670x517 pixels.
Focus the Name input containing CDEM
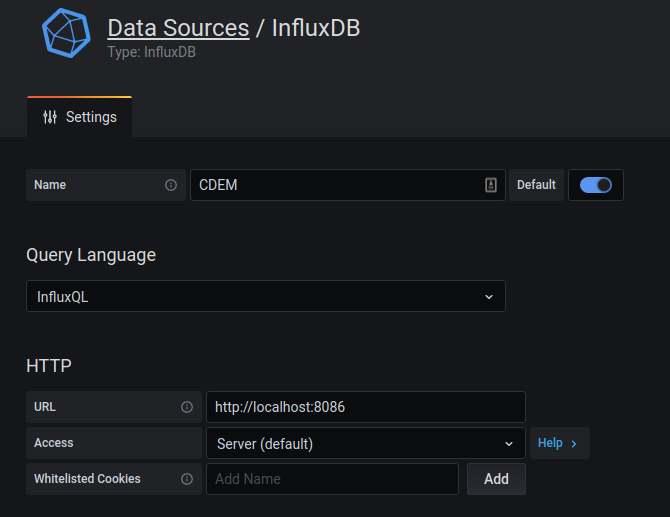[x=348, y=185]
